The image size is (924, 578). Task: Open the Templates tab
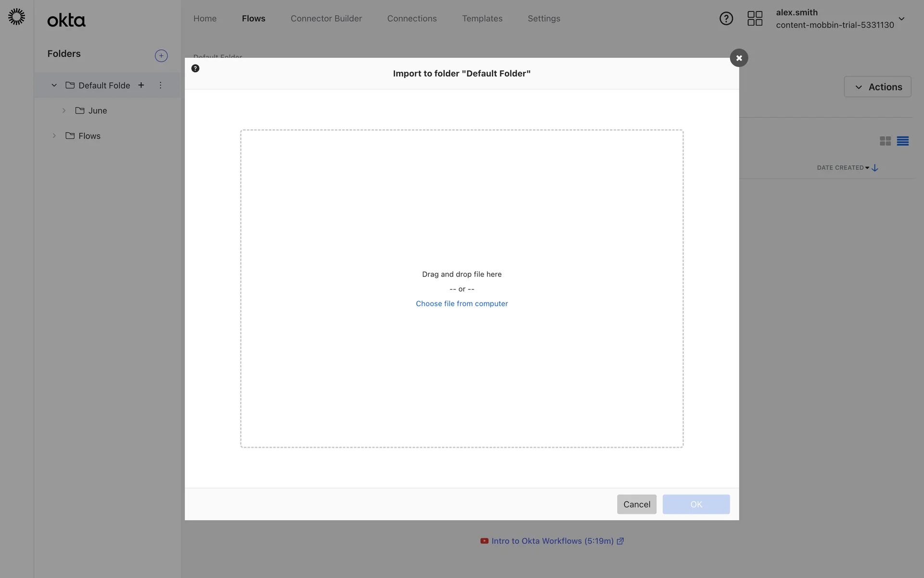coord(482,19)
